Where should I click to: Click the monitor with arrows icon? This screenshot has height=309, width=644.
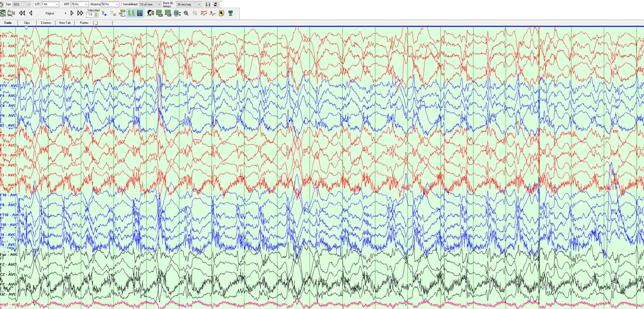click(x=231, y=13)
